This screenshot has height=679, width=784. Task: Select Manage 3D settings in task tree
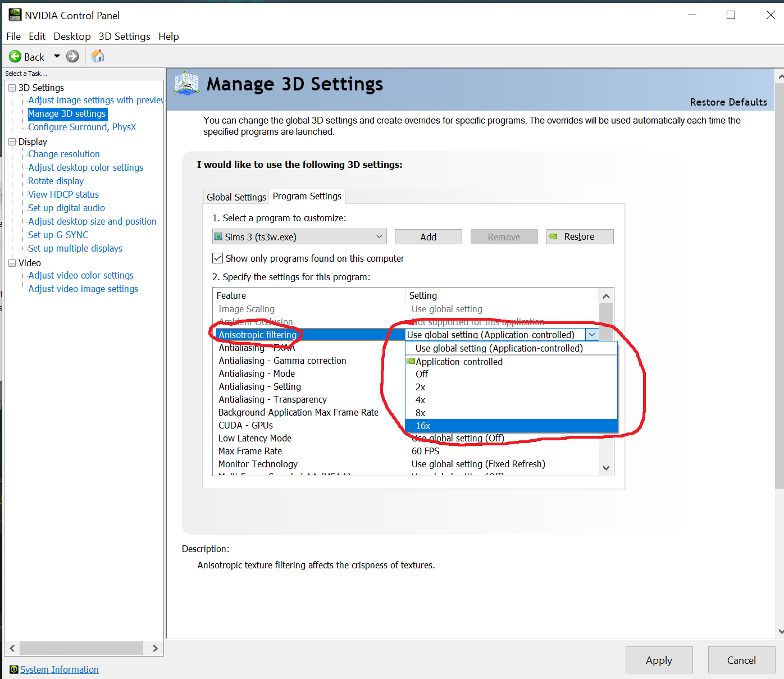(x=67, y=113)
